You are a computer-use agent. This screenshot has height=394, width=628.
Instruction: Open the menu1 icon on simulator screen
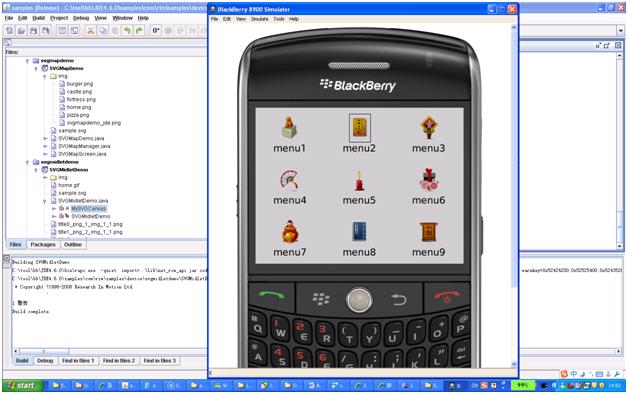tap(289, 127)
